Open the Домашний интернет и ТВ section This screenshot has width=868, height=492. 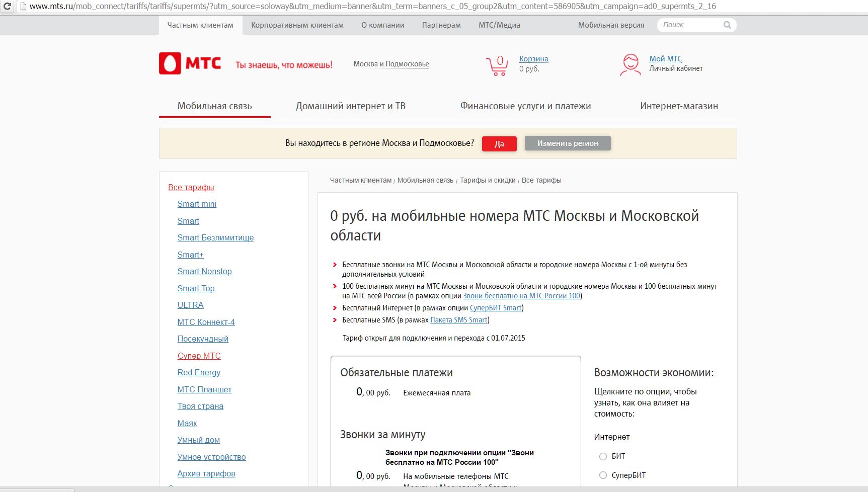point(351,106)
